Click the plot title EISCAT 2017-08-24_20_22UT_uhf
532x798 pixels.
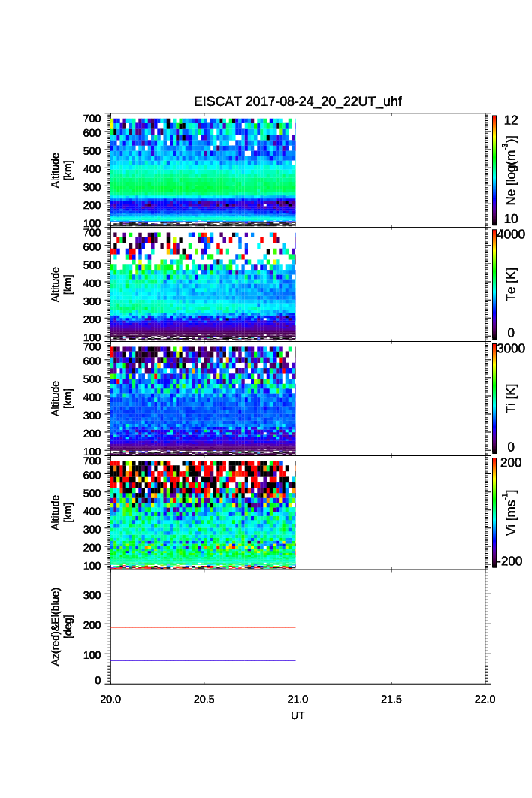pos(298,102)
